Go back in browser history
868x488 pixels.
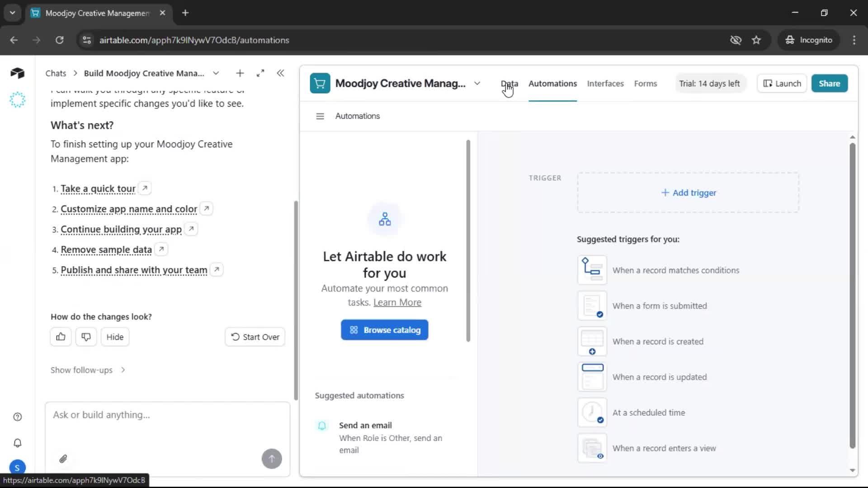tap(14, 40)
